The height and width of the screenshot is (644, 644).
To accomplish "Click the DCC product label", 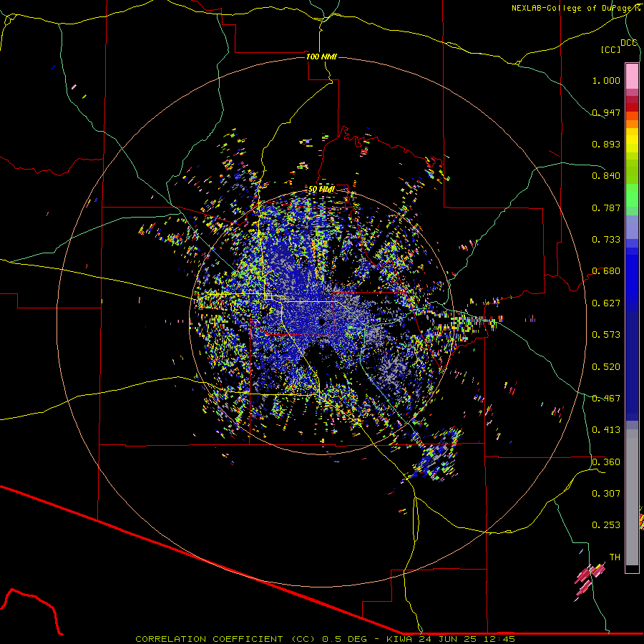I will (x=629, y=43).
